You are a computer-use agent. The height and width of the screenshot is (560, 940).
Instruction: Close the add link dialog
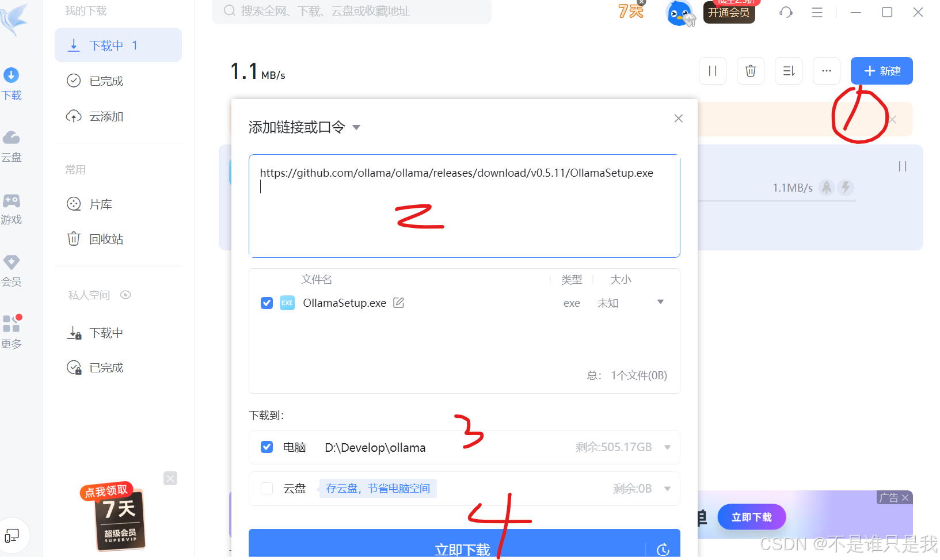click(679, 118)
